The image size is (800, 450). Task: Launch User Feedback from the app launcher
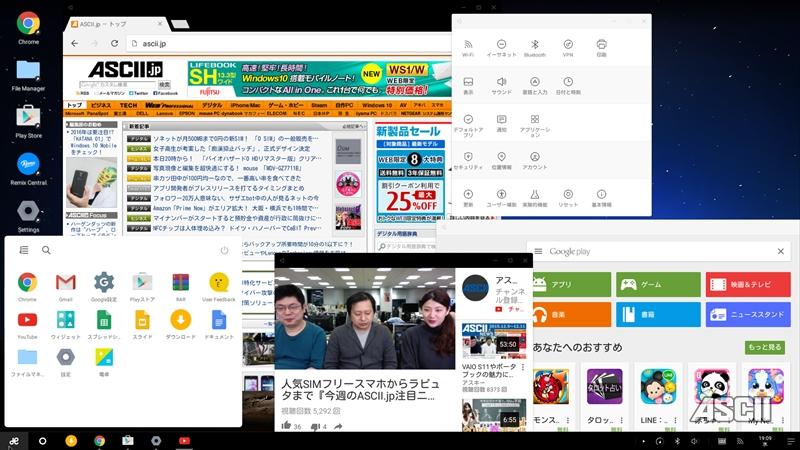219,287
